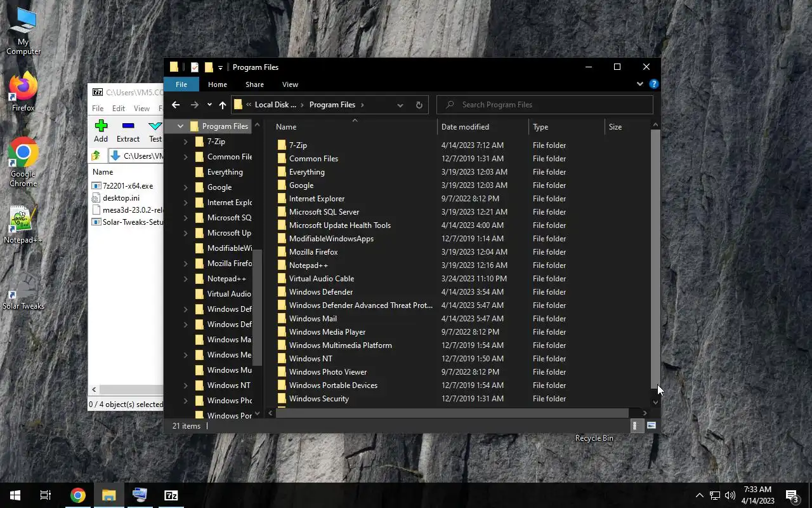Open File menu in 7-Zip window
This screenshot has width=812, height=508.
tap(98, 109)
